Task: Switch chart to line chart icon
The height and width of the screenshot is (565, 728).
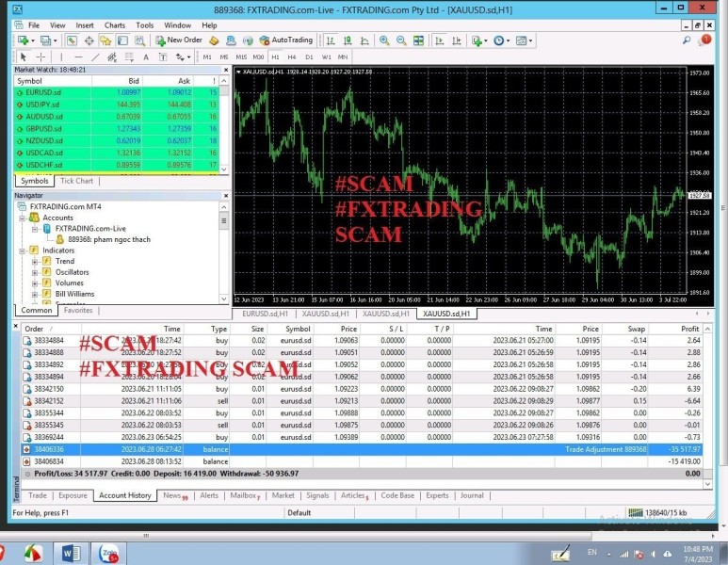Action: pyautogui.click(x=364, y=40)
